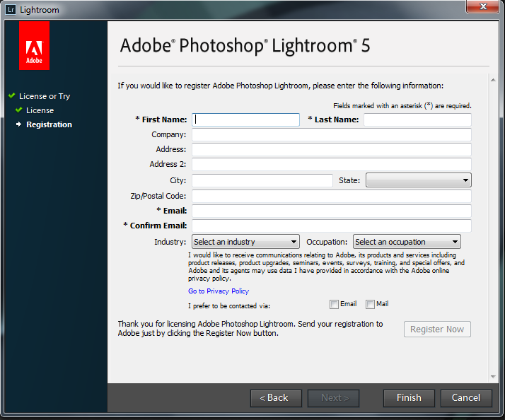The width and height of the screenshot is (505, 420).
Task: Enable the Mail contact checkbox
Action: [x=370, y=304]
